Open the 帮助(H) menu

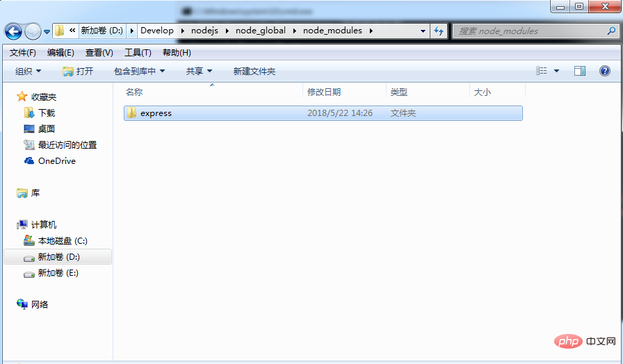[177, 52]
